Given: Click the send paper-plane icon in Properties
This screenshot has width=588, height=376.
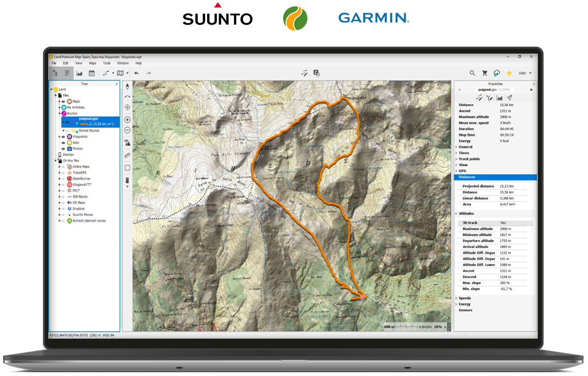Looking at the screenshot, I should coord(509,98).
